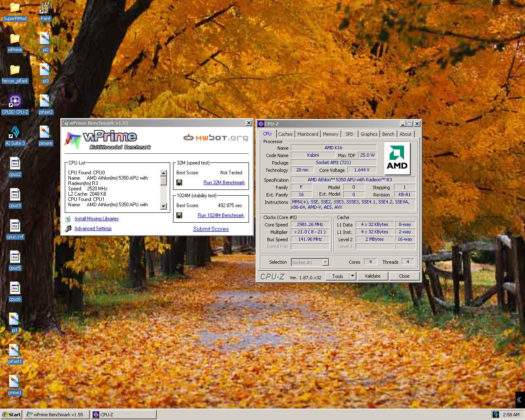Open the Socket #1 selection dropdown
Viewport: 525px width, 420px height.
coord(310,262)
